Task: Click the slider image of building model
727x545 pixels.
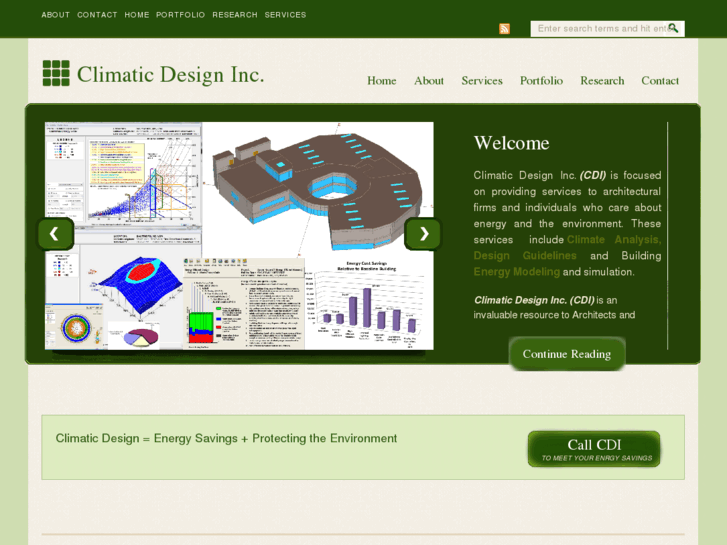Action: [x=239, y=236]
